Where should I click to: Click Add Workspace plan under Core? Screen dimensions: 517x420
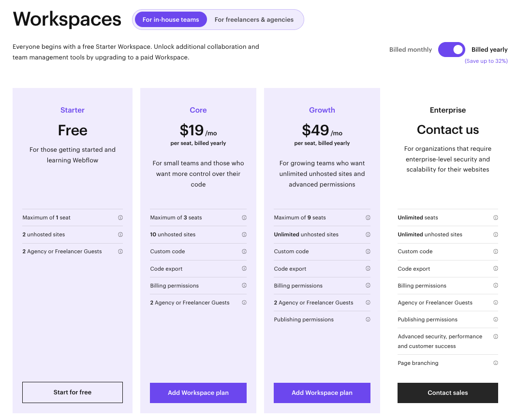pyautogui.click(x=198, y=393)
